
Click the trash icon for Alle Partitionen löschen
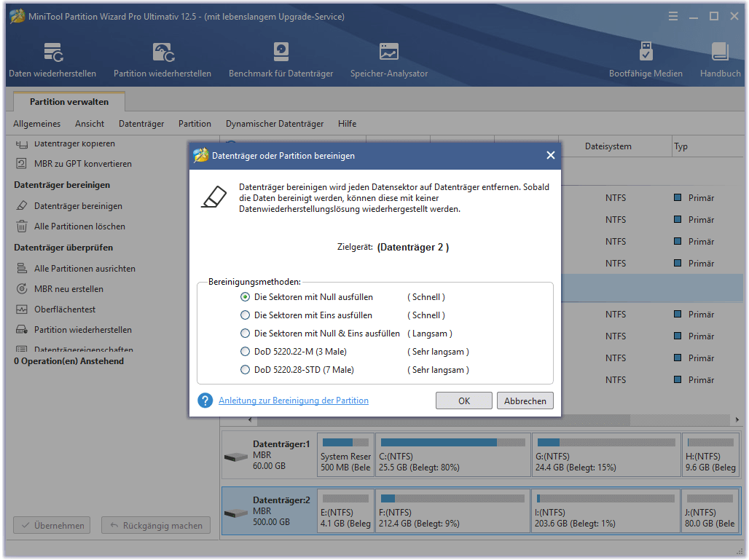[x=22, y=226]
